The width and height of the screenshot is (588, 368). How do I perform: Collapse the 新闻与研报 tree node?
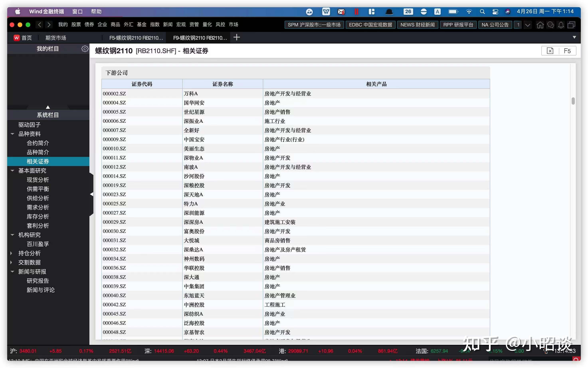pyautogui.click(x=12, y=272)
